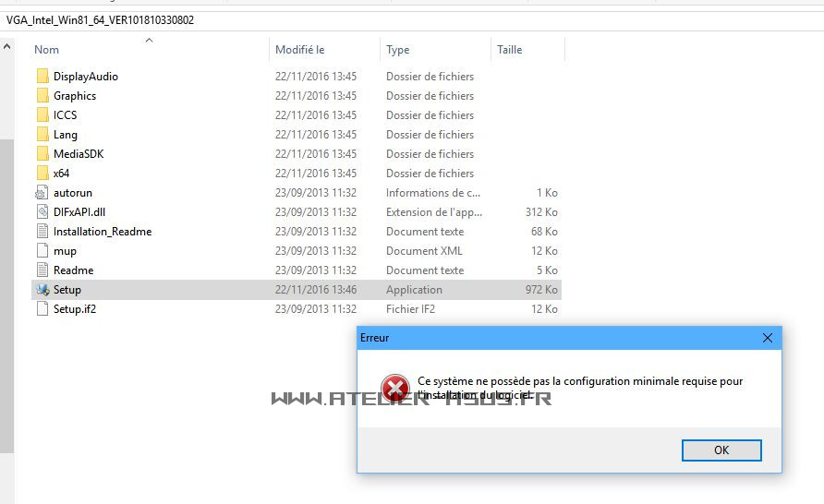Sort by Taille column header
This screenshot has height=504, width=824.
pyautogui.click(x=509, y=50)
